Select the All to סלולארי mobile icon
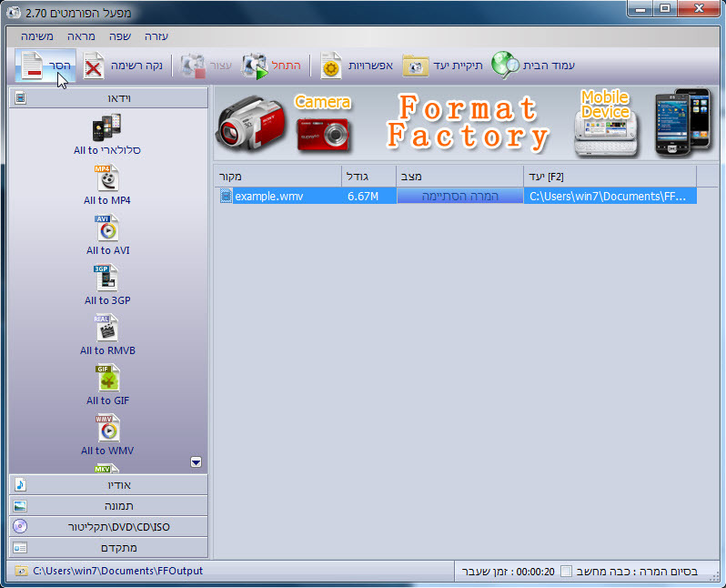This screenshot has width=726, height=588. pyautogui.click(x=107, y=127)
